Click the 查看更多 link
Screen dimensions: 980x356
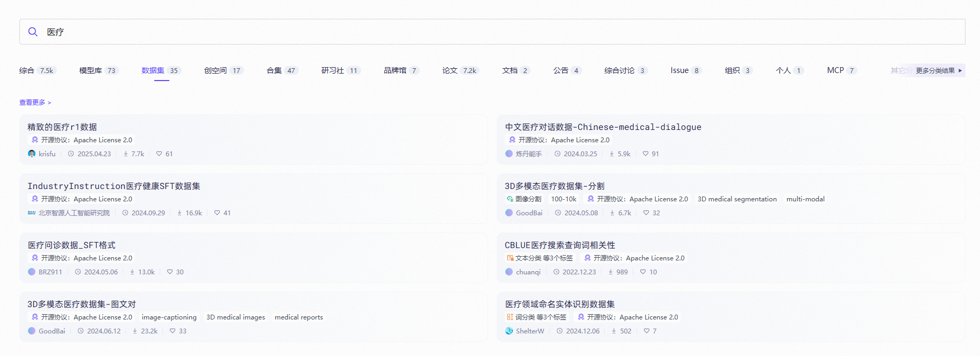coord(35,102)
